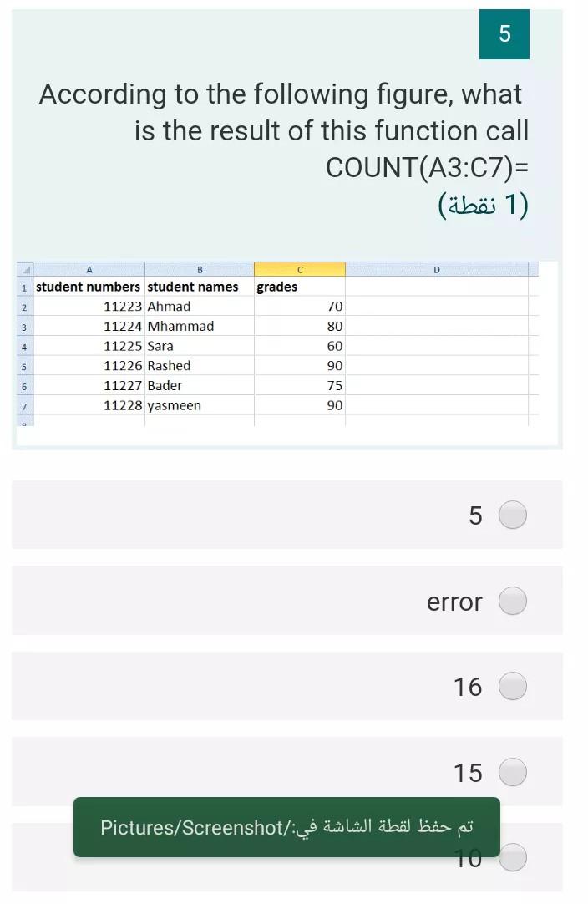The height and width of the screenshot is (904, 588).
Task: Tap the cell containing 11228
Action: click(x=89, y=405)
